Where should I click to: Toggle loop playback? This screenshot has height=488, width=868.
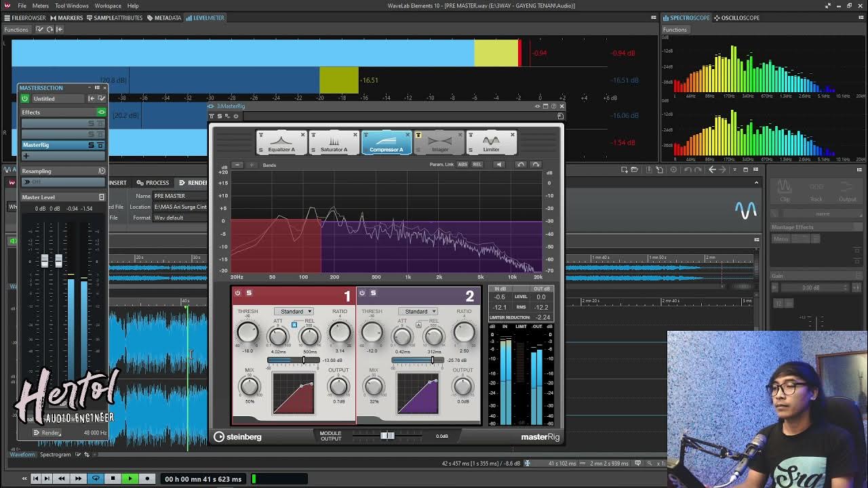[x=96, y=479]
